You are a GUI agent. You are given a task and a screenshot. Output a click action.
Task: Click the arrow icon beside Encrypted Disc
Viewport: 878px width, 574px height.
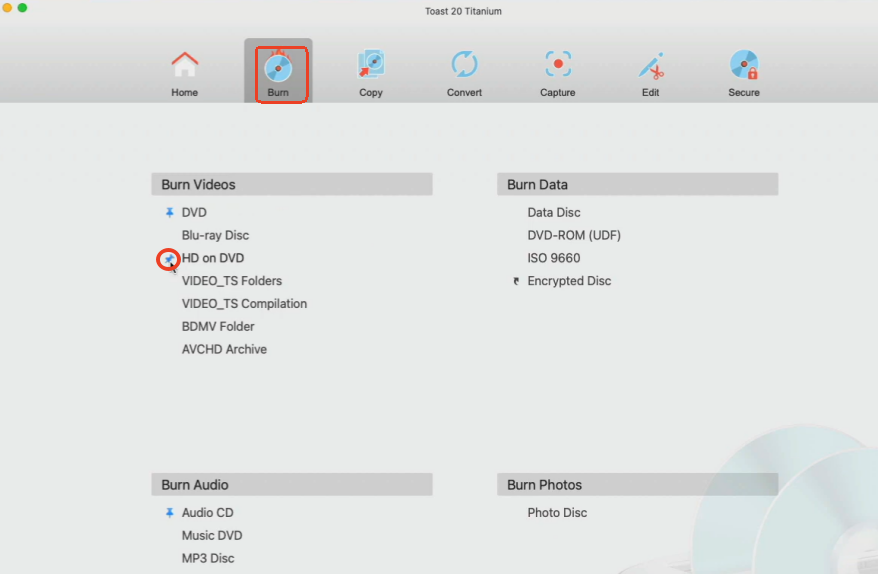pyautogui.click(x=516, y=282)
